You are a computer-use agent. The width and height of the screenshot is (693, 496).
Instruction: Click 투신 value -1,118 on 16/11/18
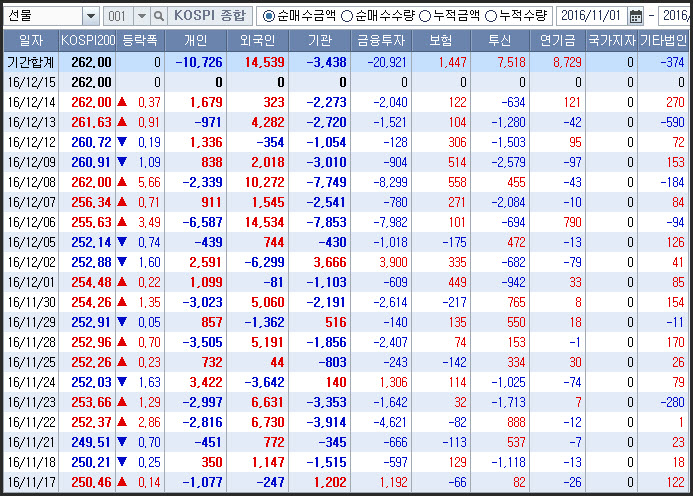point(508,462)
